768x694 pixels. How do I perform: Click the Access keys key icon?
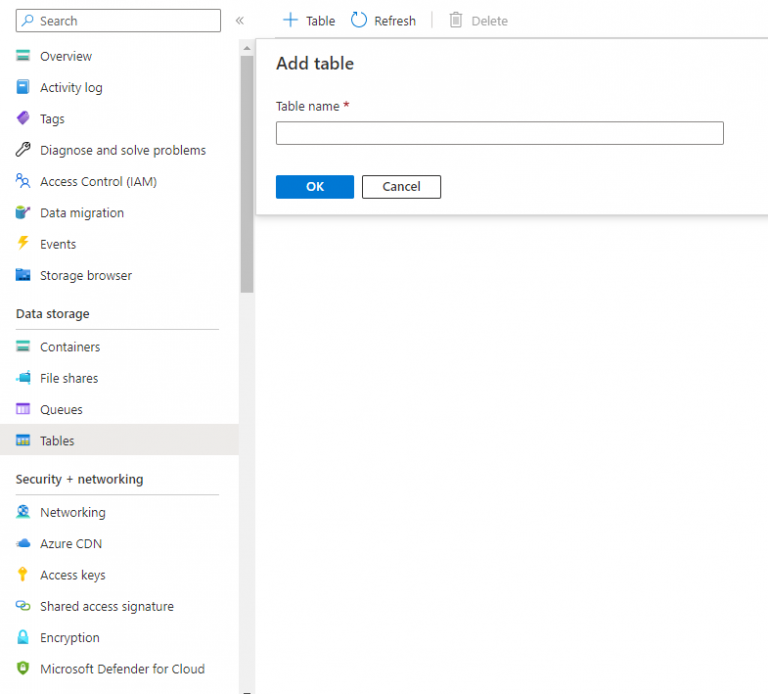tap(23, 574)
